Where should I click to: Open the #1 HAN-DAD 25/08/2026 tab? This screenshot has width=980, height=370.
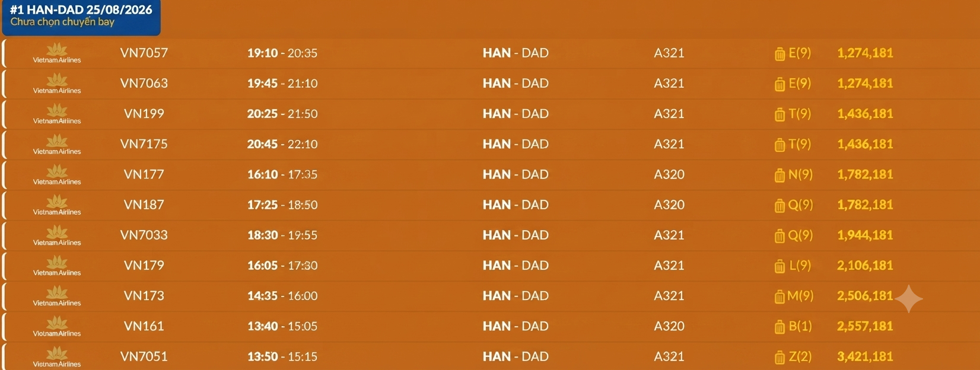[x=81, y=15]
